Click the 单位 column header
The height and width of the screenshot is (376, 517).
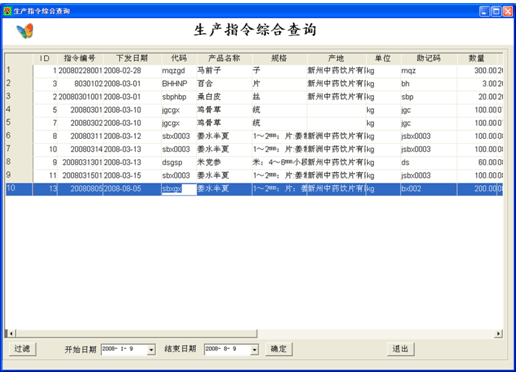(x=383, y=58)
